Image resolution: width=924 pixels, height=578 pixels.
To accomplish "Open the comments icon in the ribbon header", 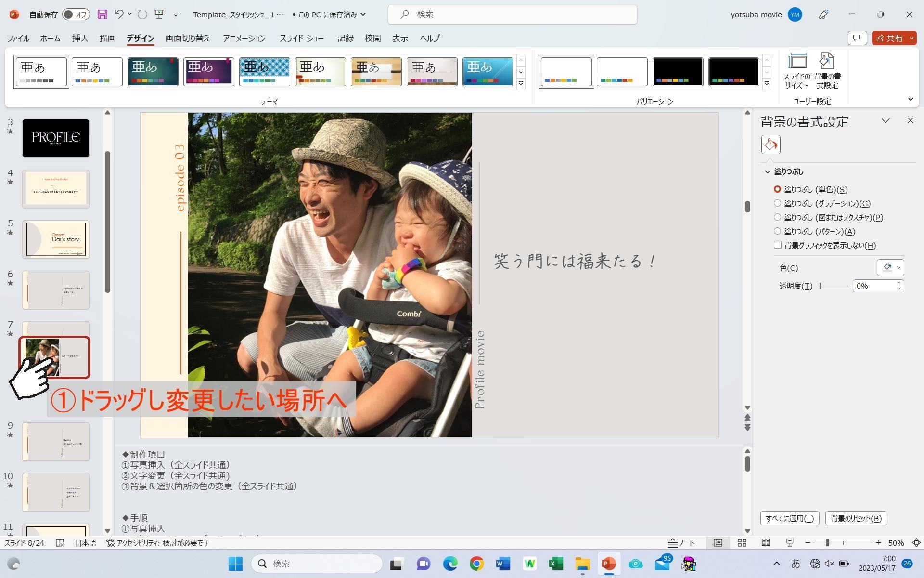I will coord(857,38).
